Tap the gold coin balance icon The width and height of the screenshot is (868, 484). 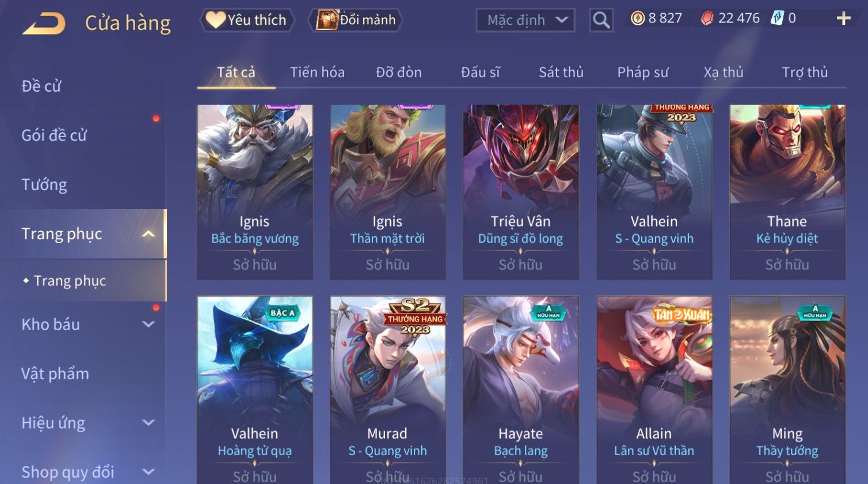tap(638, 18)
